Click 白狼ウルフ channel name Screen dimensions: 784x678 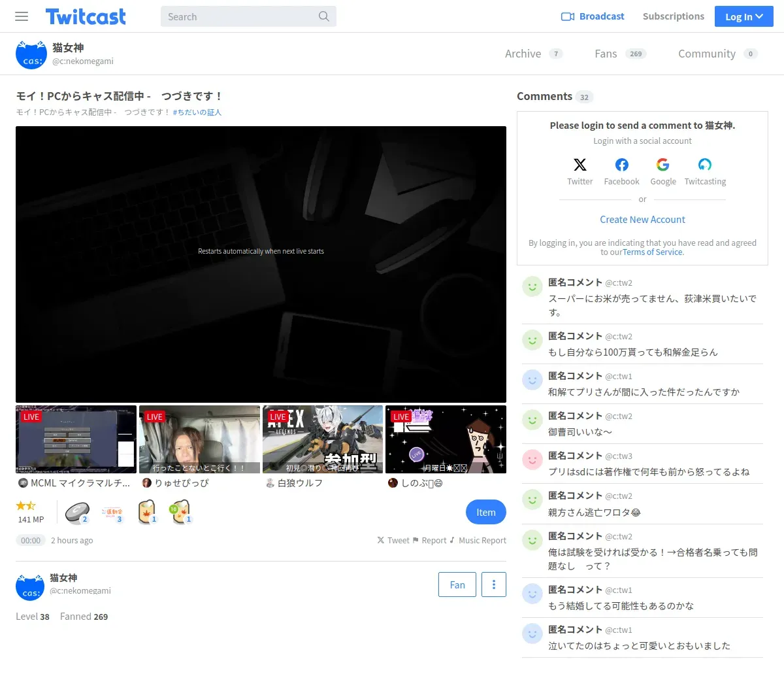[x=301, y=483]
